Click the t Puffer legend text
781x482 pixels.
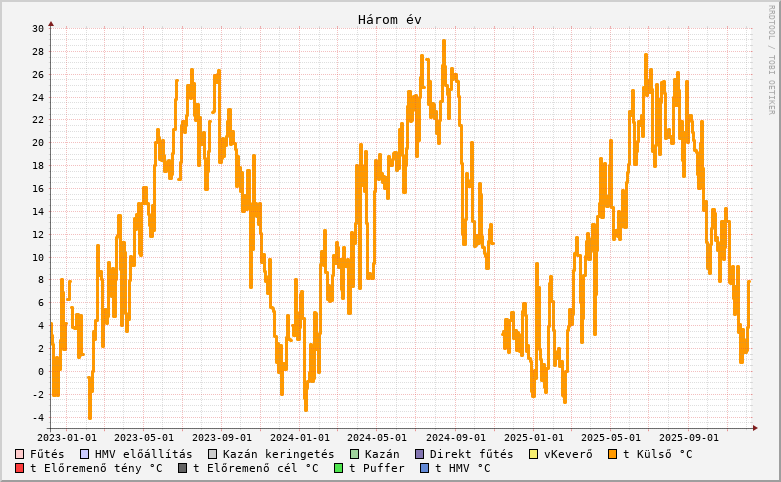click(x=377, y=468)
